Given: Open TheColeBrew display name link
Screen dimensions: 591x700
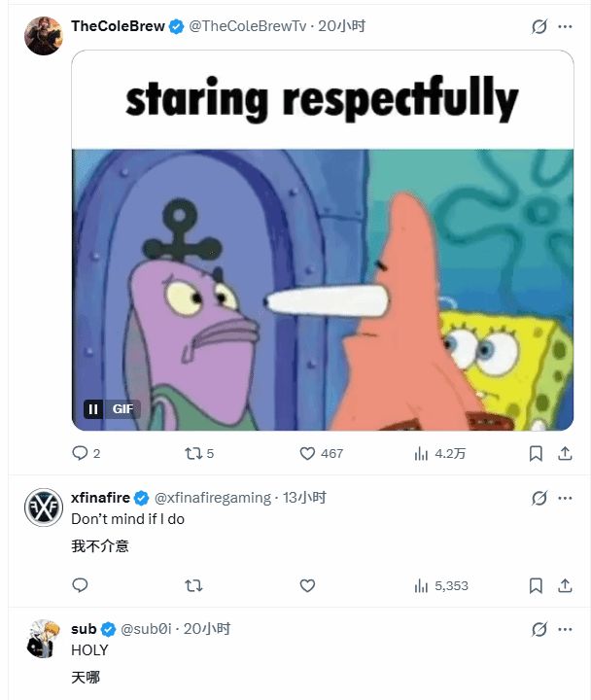Looking at the screenshot, I should [x=118, y=26].
